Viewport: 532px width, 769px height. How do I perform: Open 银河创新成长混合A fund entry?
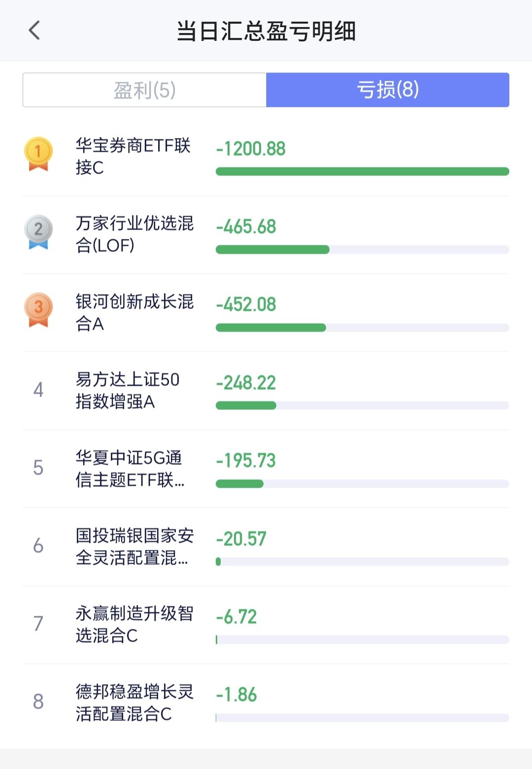pos(266,312)
